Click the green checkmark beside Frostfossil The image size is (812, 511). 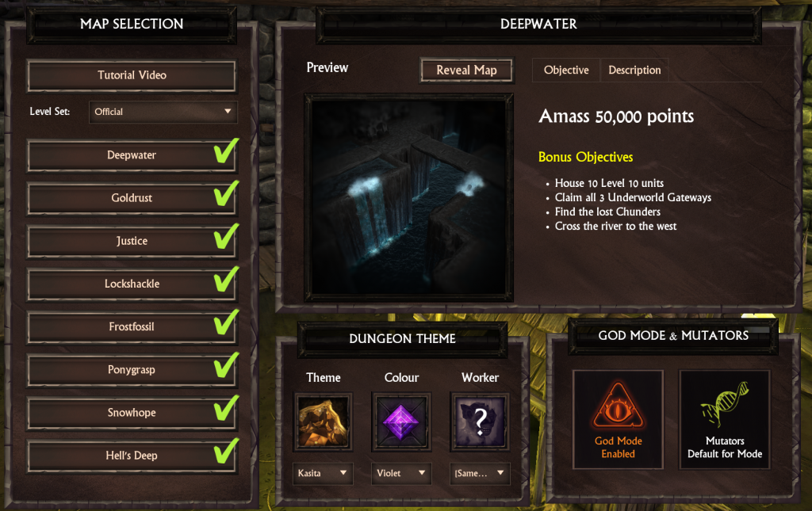tap(226, 322)
